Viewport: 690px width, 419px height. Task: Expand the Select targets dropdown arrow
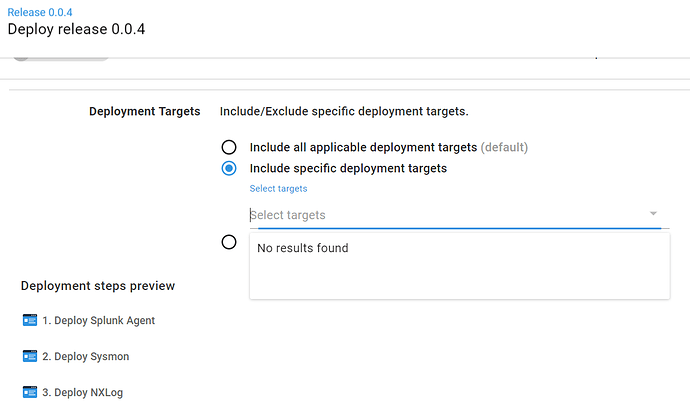653,213
